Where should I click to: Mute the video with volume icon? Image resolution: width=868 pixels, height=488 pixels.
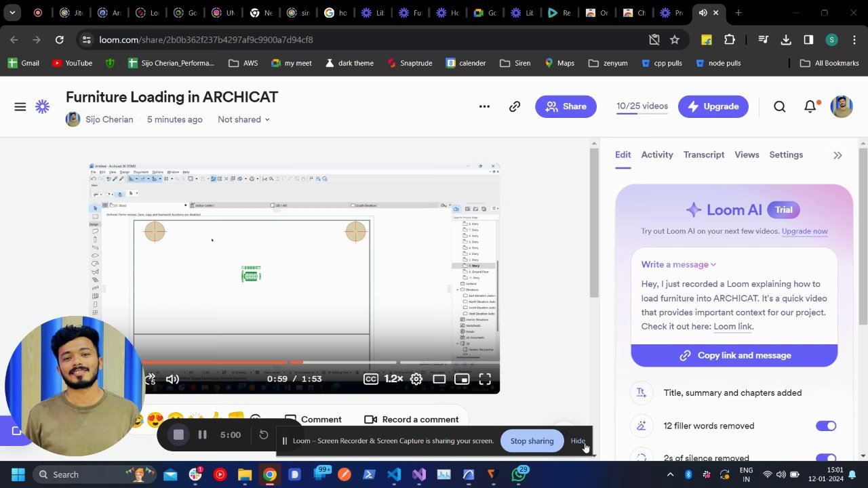172,379
